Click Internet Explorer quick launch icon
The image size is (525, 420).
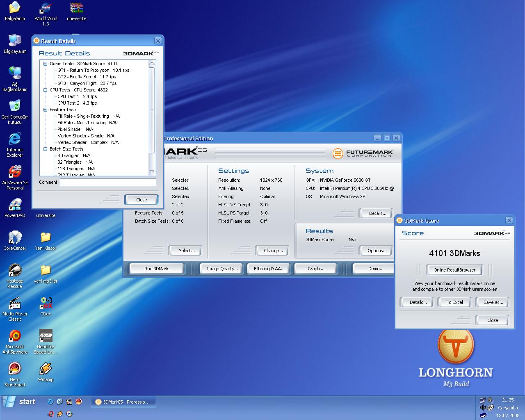tap(50, 402)
